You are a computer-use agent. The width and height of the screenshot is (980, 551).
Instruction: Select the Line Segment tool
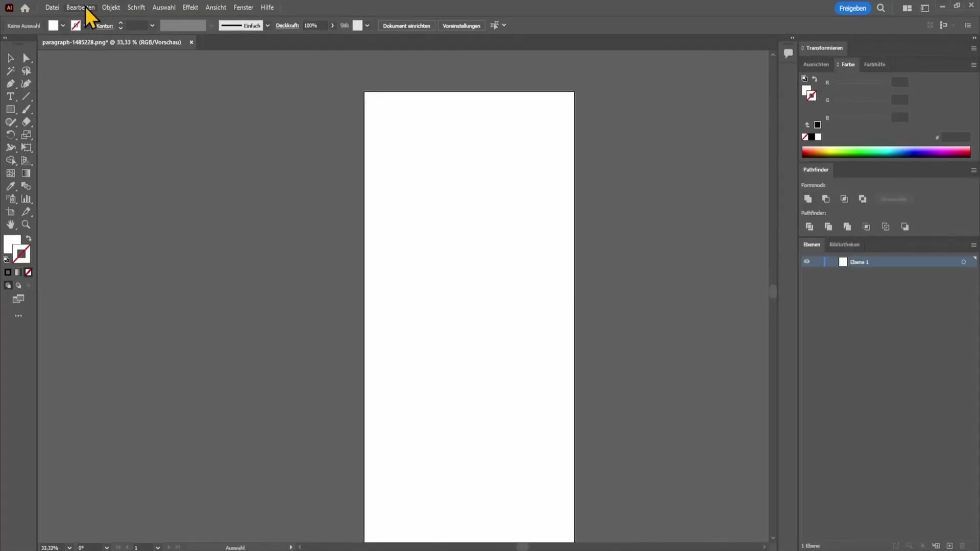coord(27,96)
